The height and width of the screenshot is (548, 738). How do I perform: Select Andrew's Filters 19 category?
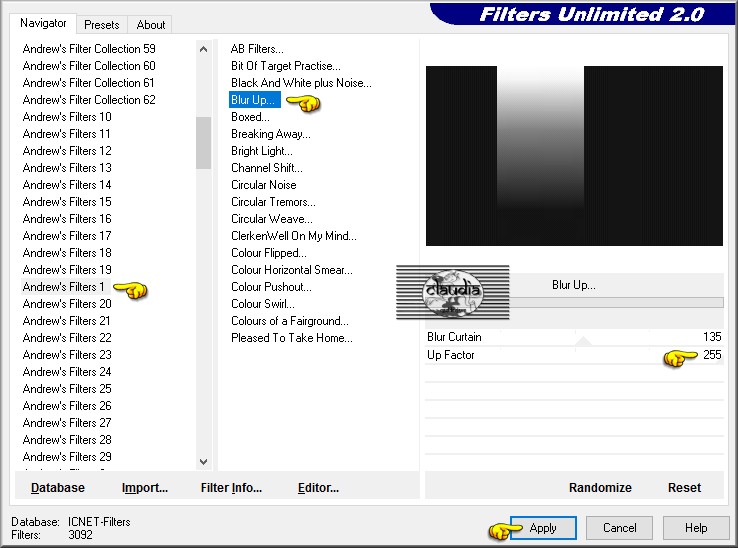[x=67, y=270]
